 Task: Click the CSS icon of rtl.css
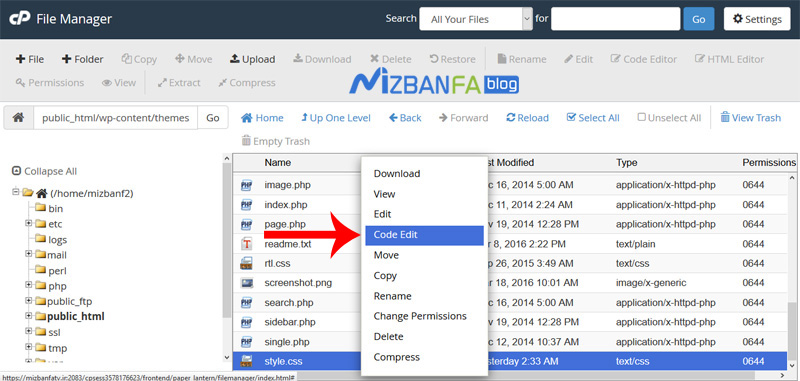246,264
